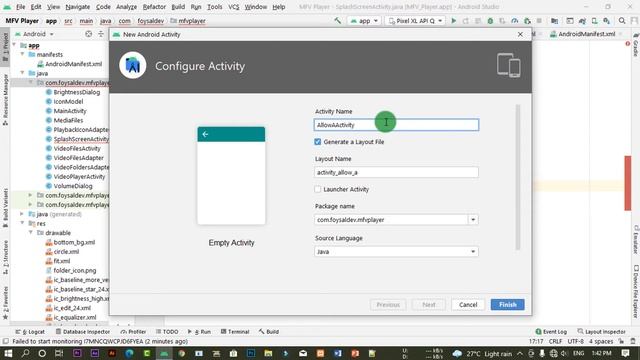
Task: Click the Windows Start button
Action: pyautogui.click(x=8, y=353)
